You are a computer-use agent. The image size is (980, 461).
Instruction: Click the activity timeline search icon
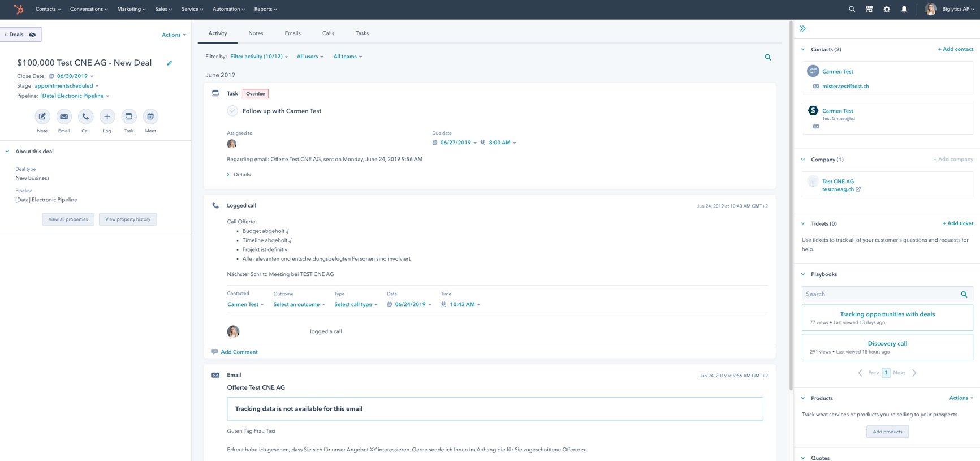tap(768, 57)
